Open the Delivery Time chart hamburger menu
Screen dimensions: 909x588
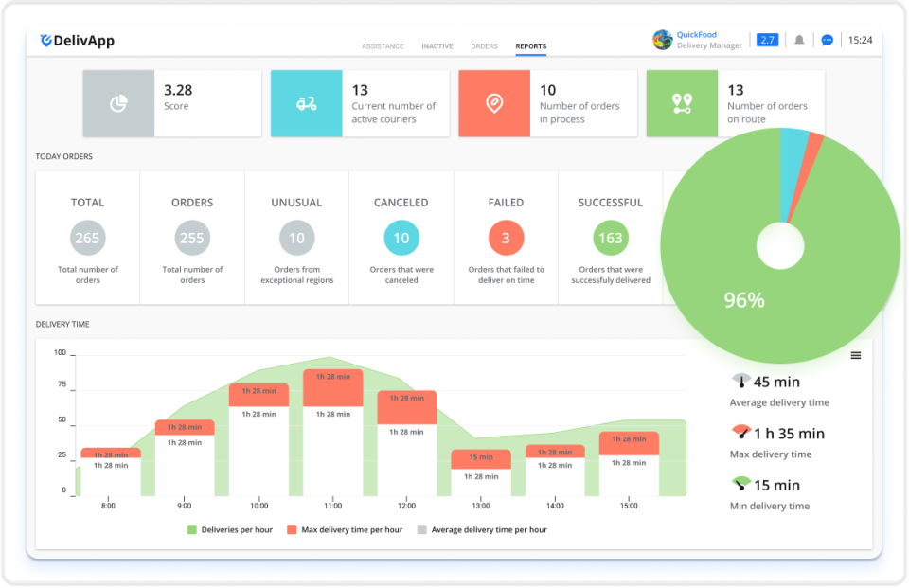(x=856, y=354)
